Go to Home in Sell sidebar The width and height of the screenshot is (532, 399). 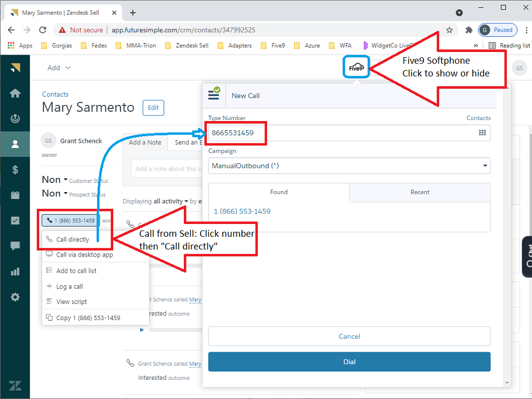tap(15, 94)
